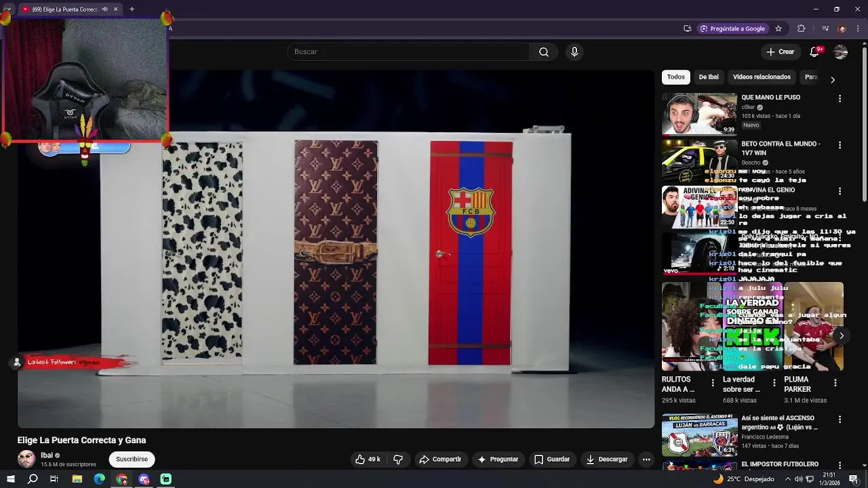Open the tab search dropdown arrow
Viewport: 868px width, 488px height.
tap(8, 9)
